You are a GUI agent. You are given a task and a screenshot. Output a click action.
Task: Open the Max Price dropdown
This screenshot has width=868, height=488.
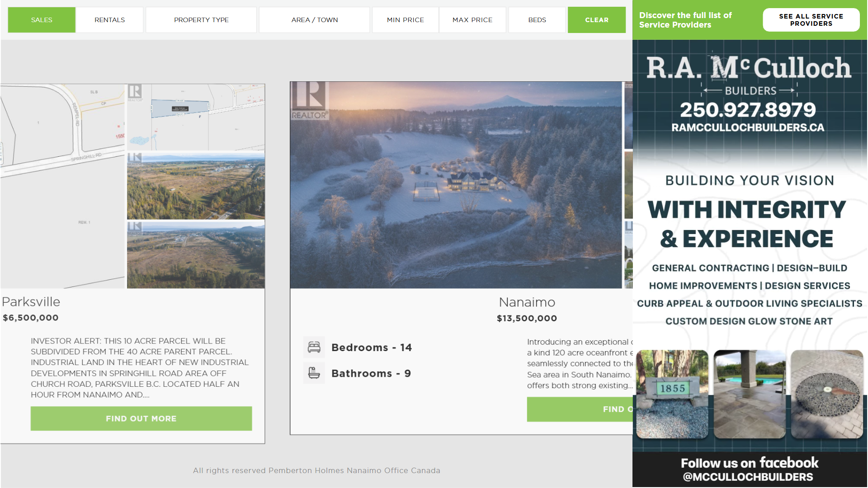tap(472, 20)
